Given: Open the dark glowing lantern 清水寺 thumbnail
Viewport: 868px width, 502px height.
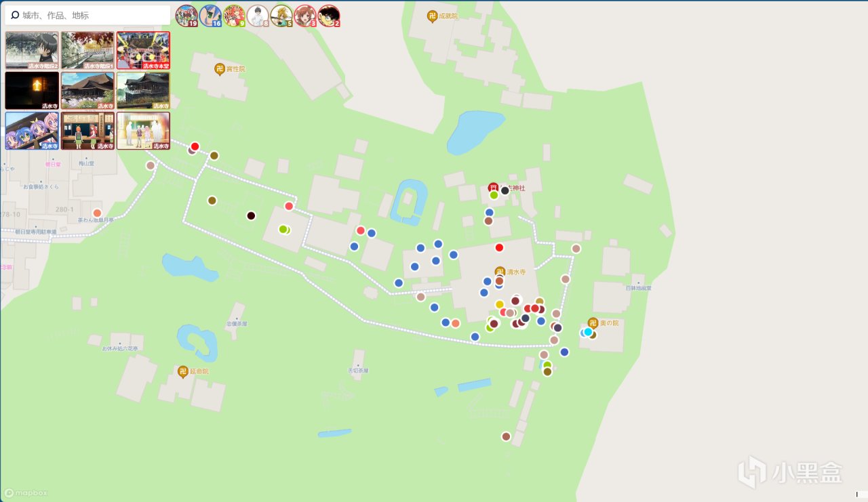Looking at the screenshot, I should pyautogui.click(x=32, y=91).
